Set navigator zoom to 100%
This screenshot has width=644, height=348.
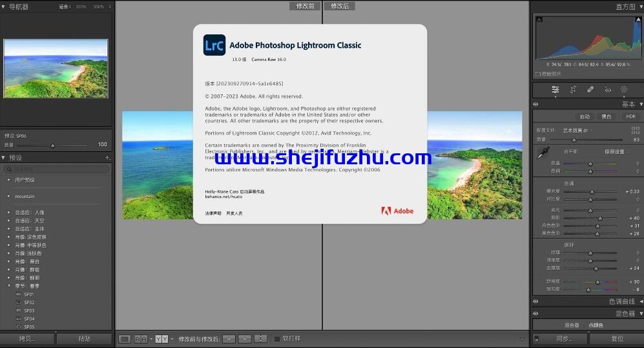(81, 6)
